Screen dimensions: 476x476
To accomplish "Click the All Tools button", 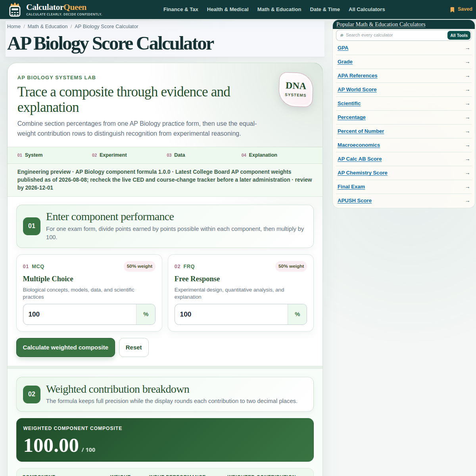I will [x=459, y=35].
